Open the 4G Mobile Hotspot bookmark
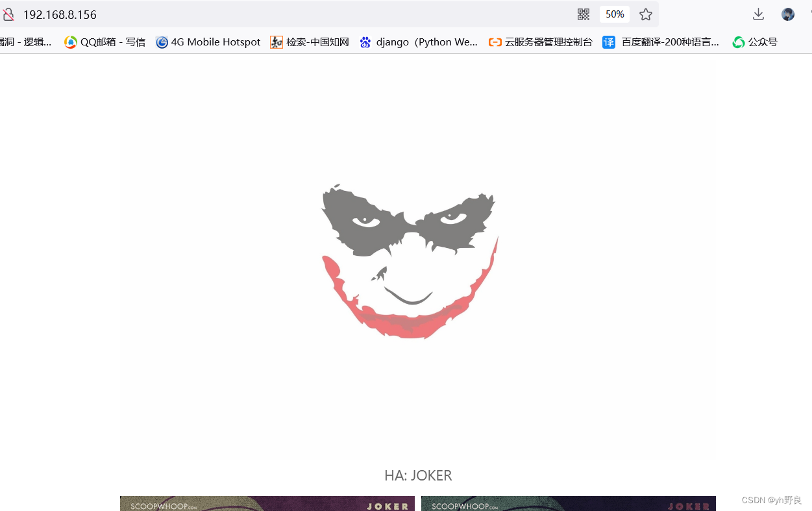The height and width of the screenshot is (511, 812). click(x=208, y=42)
